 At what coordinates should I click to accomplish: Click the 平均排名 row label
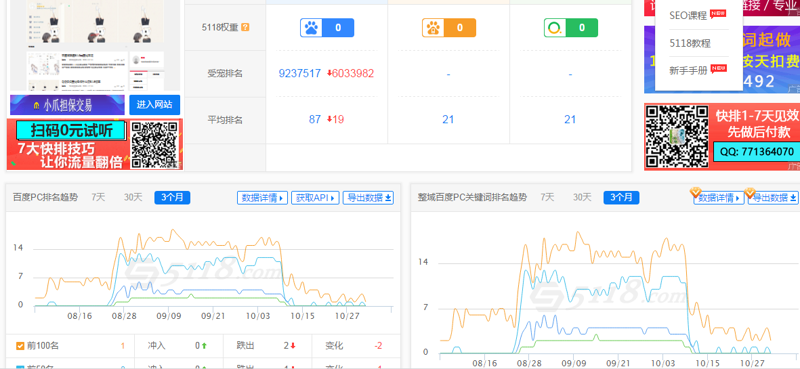[225, 120]
